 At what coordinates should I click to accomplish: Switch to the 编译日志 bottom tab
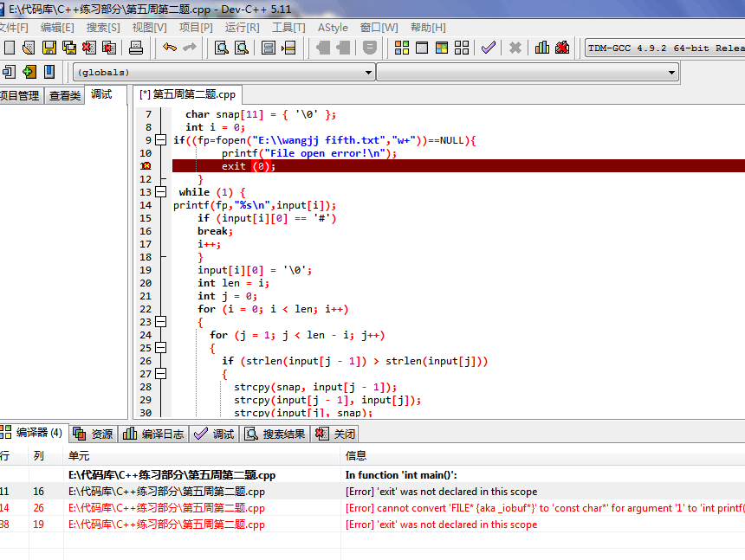tap(153, 434)
